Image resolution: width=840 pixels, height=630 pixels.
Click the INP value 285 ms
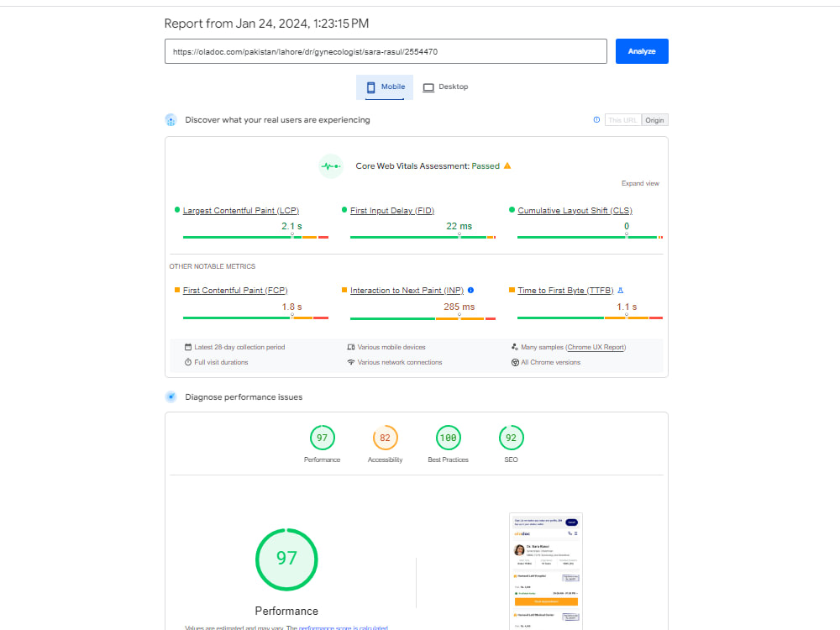(x=459, y=307)
